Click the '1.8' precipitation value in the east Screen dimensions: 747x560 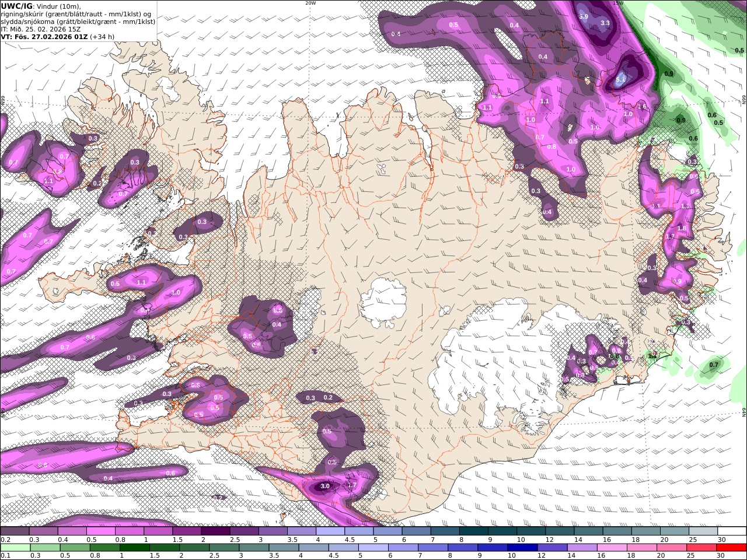(x=682, y=228)
